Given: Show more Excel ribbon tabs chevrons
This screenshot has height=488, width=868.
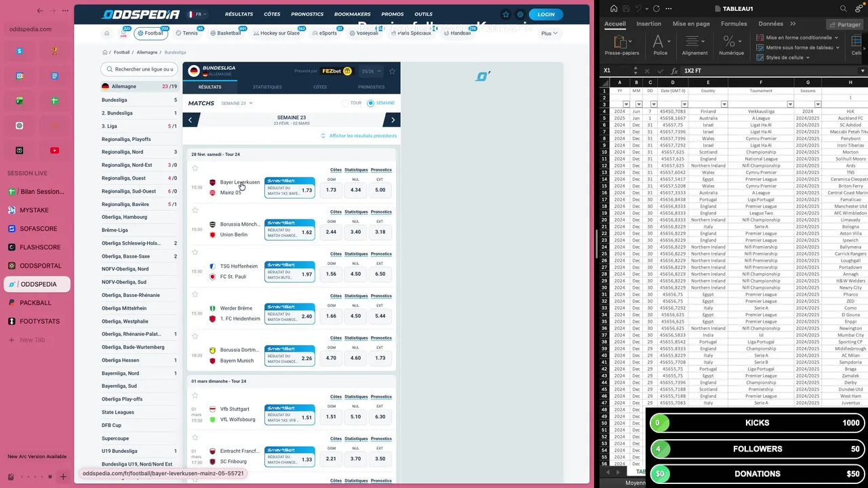Looking at the screenshot, I should pos(793,24).
